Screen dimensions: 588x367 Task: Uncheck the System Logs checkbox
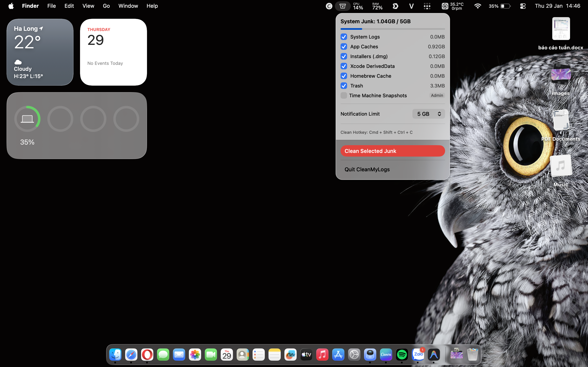point(344,37)
